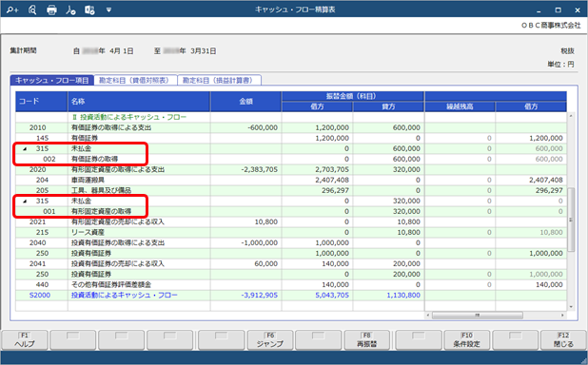The image size is (588, 365).
Task: Select row 204 車両運搬具
Action: [x=291, y=181]
